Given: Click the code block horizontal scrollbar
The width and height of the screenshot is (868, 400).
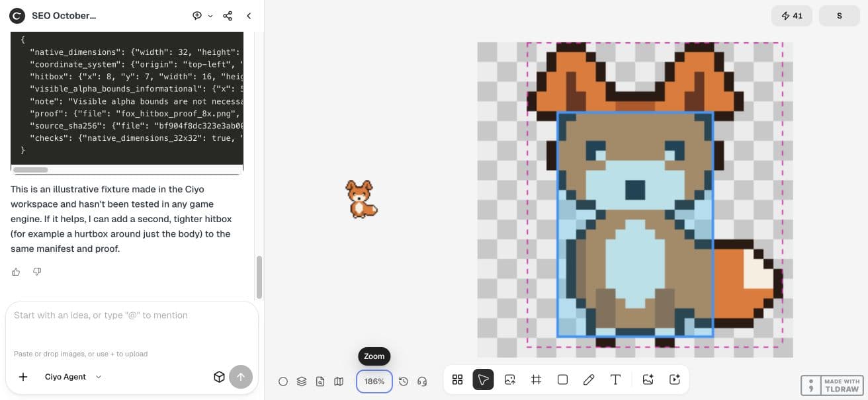Looking at the screenshot, I should coord(30,170).
